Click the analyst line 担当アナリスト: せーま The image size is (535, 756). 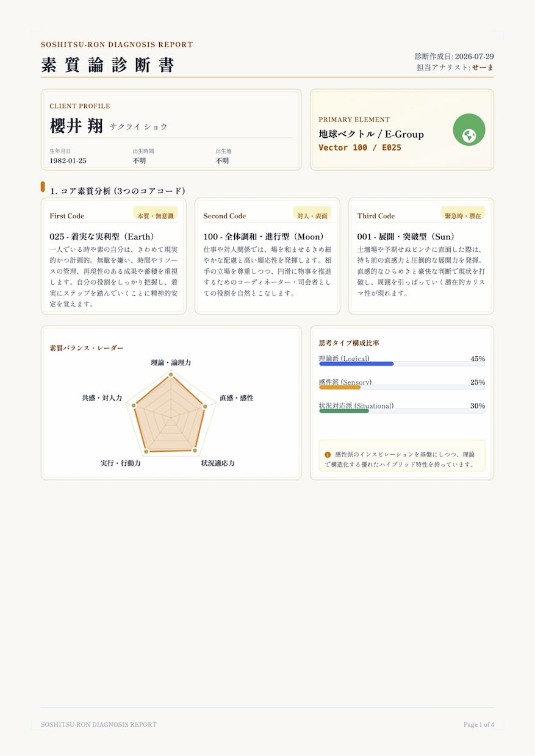pyautogui.click(x=455, y=68)
